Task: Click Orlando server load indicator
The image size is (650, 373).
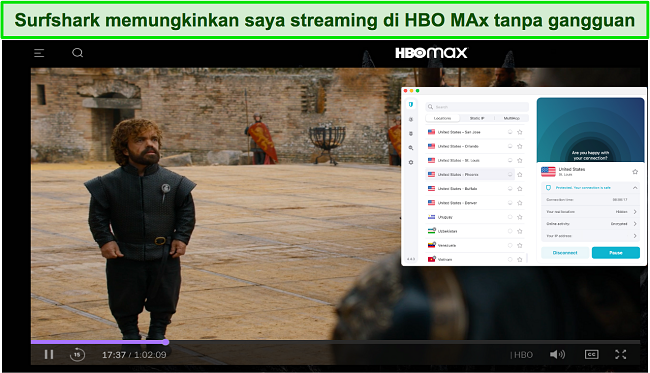Action: 510,146
